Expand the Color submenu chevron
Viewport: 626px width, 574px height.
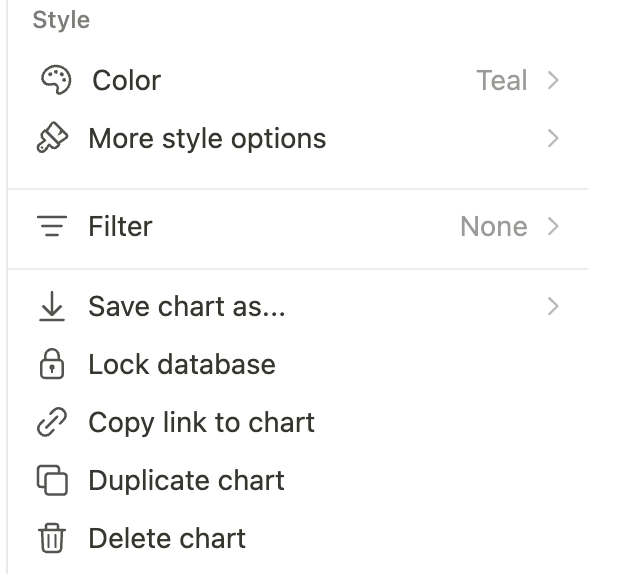(x=553, y=81)
